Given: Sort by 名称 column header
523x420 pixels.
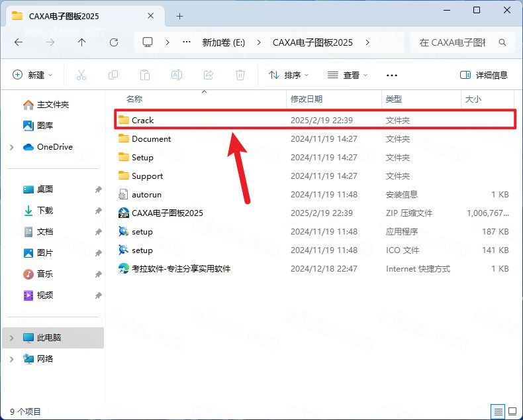Looking at the screenshot, I should pos(134,99).
